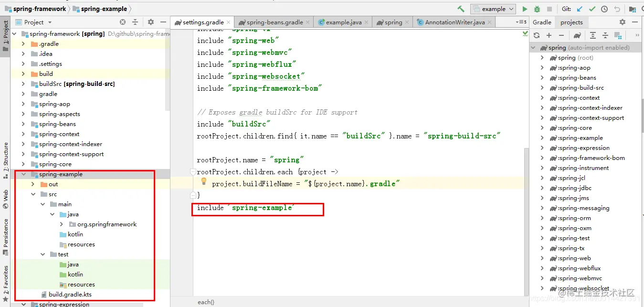The width and height of the screenshot is (644, 307).
Task: Collapse the test folder
Action: pos(43,254)
